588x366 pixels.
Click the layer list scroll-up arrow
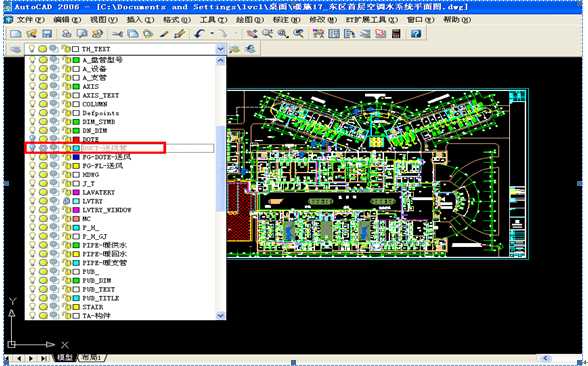[x=220, y=60]
